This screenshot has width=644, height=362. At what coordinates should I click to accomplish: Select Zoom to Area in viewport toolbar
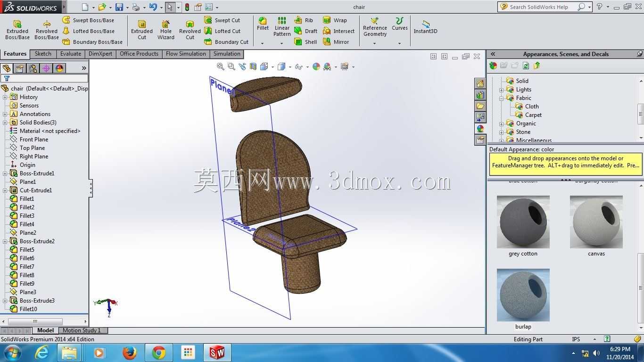point(231,66)
